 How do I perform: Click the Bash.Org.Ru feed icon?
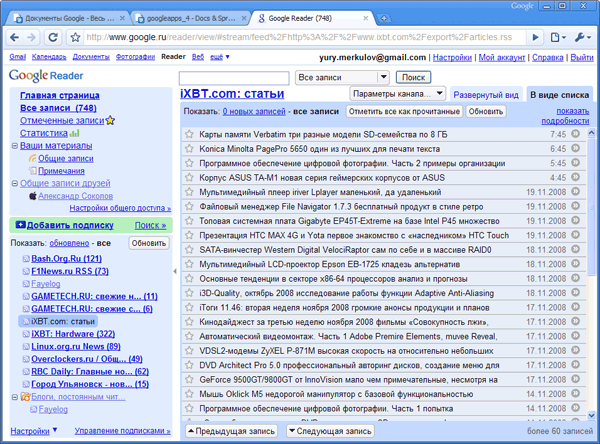pyautogui.click(x=26, y=259)
